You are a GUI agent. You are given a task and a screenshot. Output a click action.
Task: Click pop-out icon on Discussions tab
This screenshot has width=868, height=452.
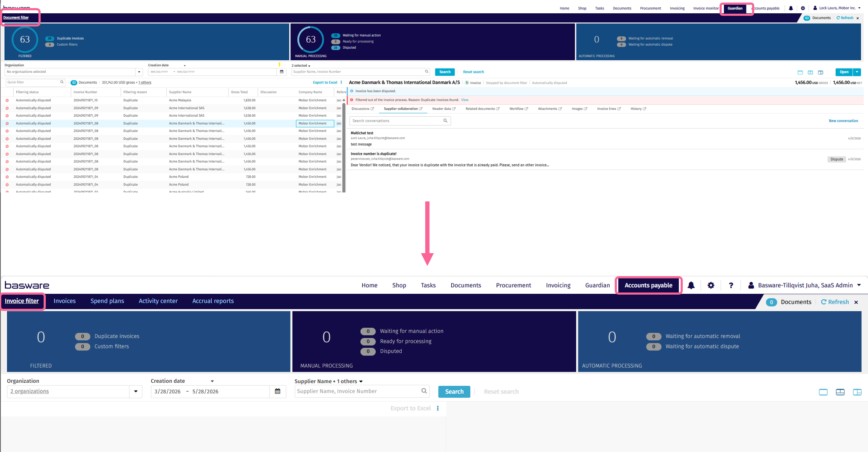tap(372, 109)
